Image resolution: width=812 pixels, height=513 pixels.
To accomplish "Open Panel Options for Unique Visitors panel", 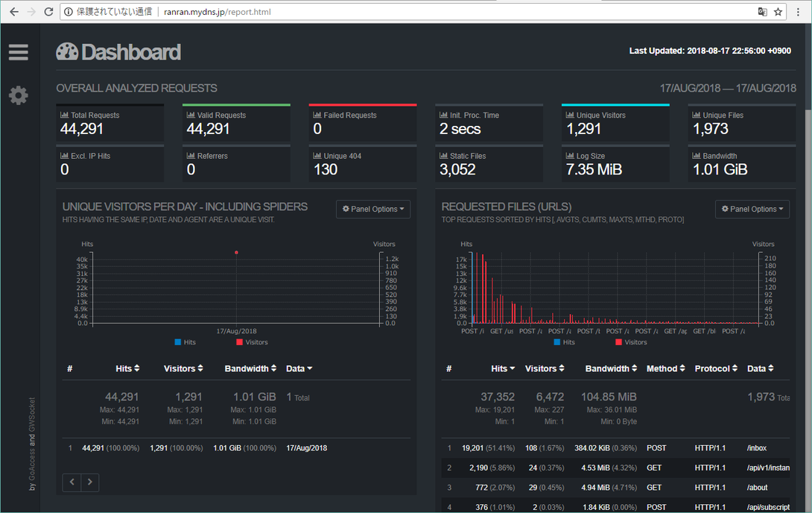I will [373, 210].
